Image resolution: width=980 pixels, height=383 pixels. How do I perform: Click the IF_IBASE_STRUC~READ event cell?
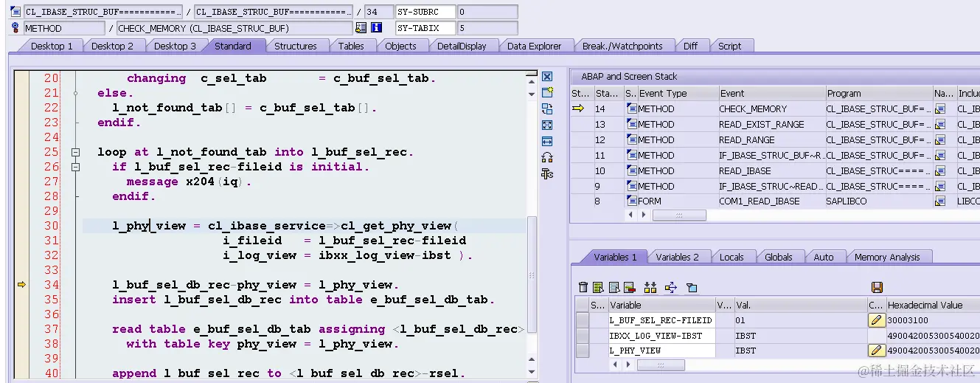click(x=771, y=186)
